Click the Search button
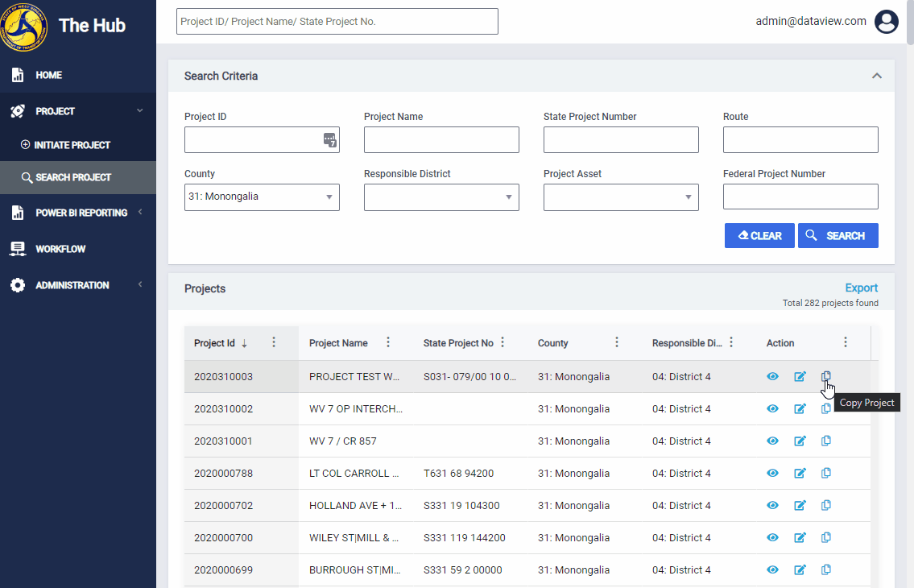 (837, 236)
